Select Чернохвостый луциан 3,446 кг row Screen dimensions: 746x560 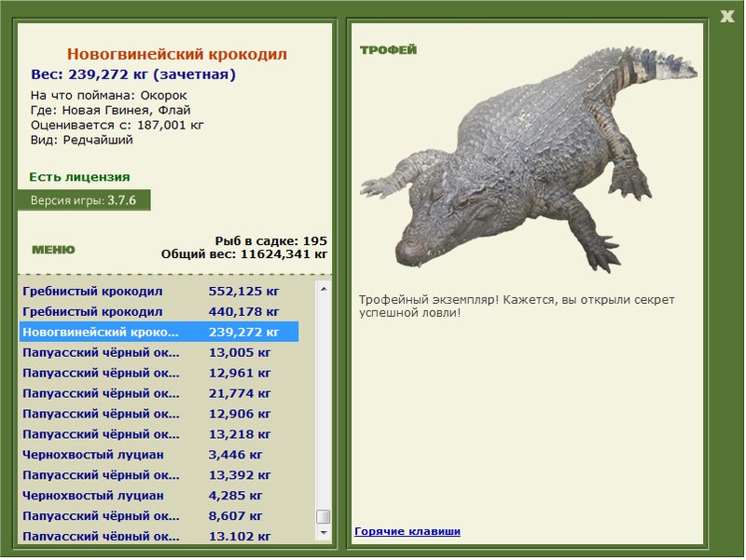tap(159, 455)
